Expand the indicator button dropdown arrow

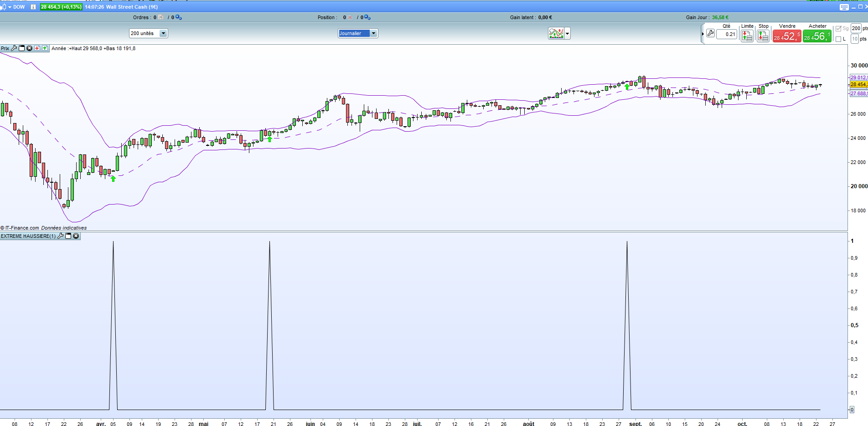568,33
